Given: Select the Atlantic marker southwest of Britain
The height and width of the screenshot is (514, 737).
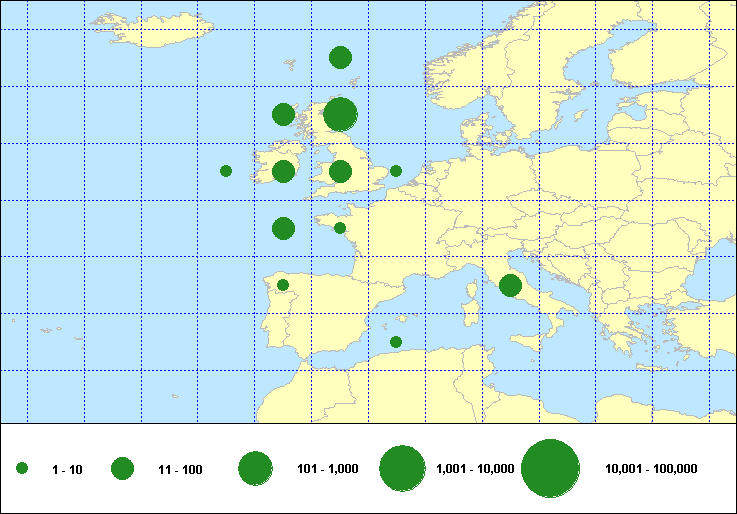Looking at the screenshot, I should [283, 228].
